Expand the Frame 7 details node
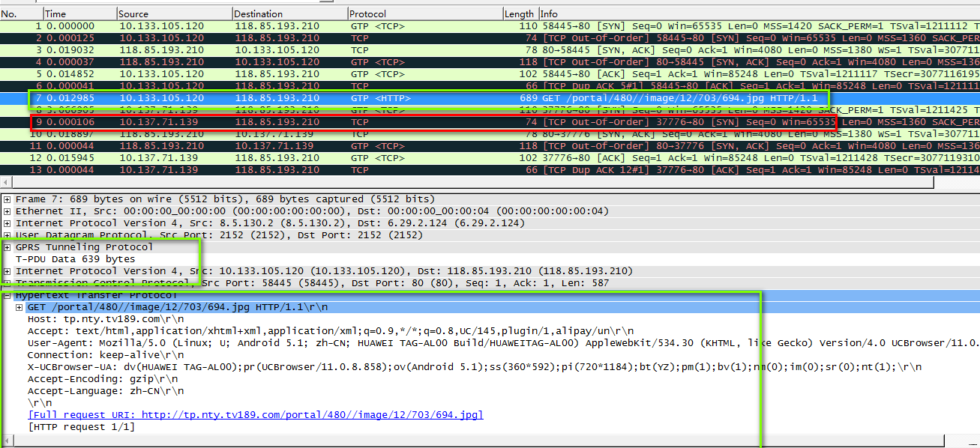Screen dimensions: 980x448 point(7,199)
